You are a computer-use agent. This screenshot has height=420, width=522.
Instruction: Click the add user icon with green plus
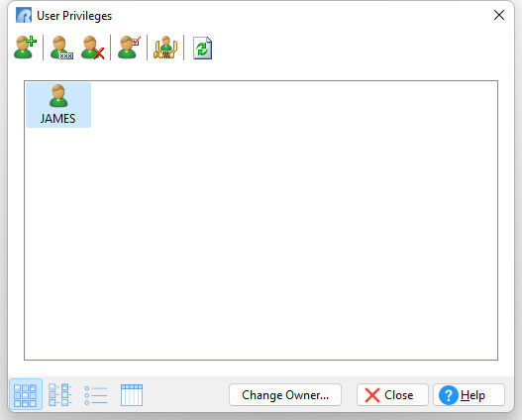point(26,48)
